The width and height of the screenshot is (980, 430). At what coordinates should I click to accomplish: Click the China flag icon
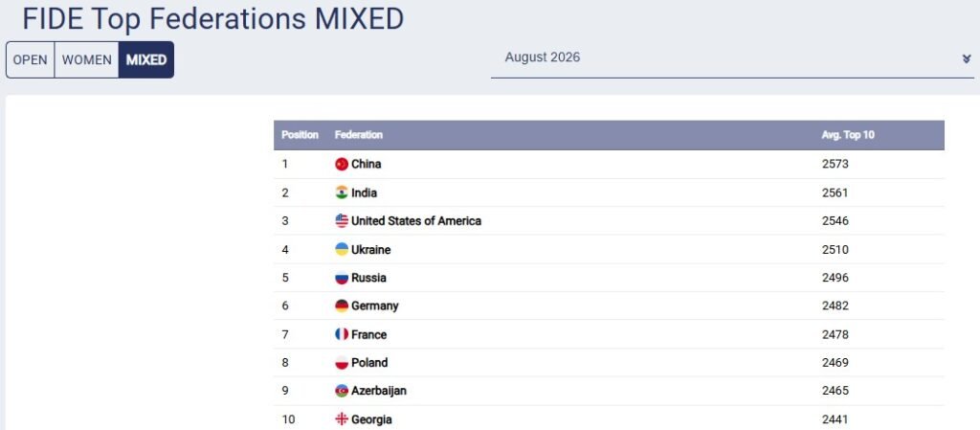[342, 165]
